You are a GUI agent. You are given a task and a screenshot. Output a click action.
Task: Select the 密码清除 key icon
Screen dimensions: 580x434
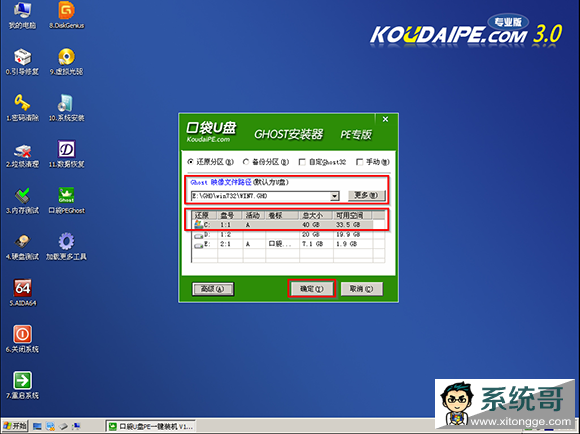[23, 107]
